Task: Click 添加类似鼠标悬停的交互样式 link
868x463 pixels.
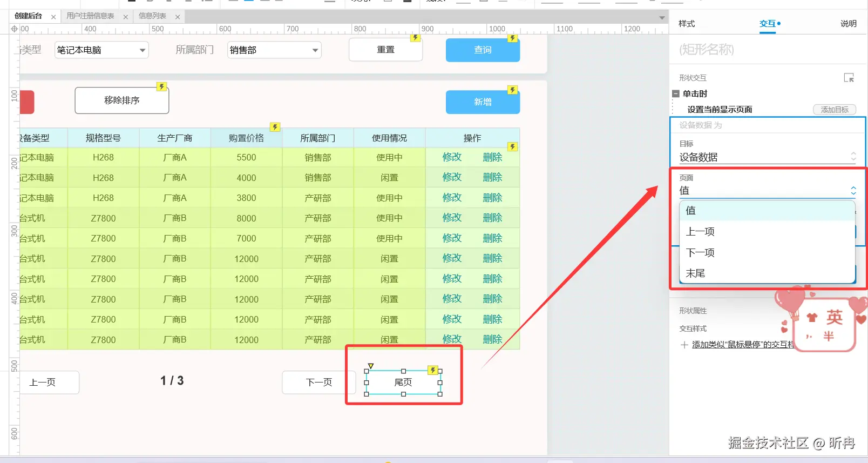Action: point(743,345)
